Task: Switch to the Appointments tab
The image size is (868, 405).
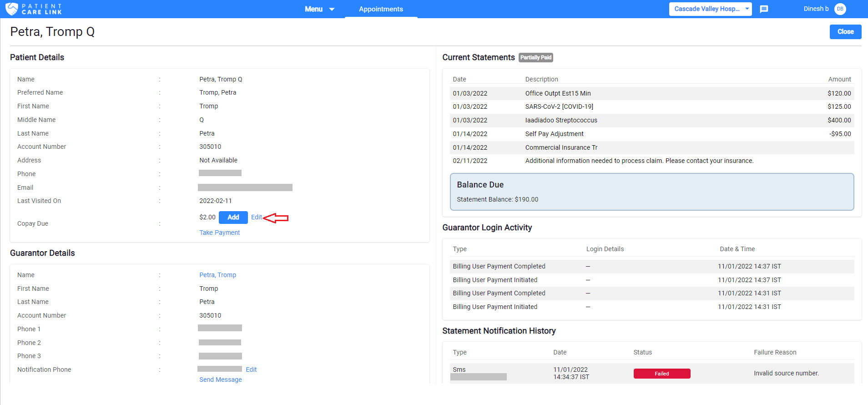Action: pos(381,9)
